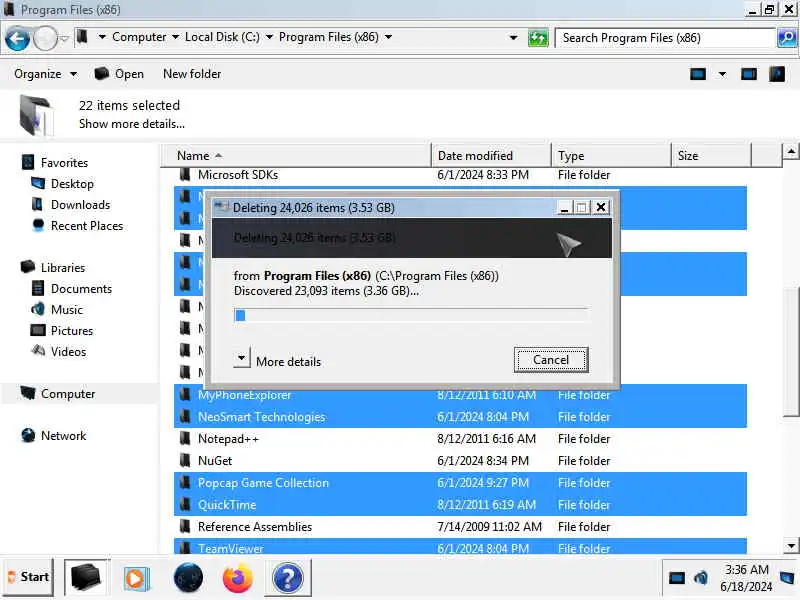Click the volume icon in system tray
800x600 pixels.
701,578
